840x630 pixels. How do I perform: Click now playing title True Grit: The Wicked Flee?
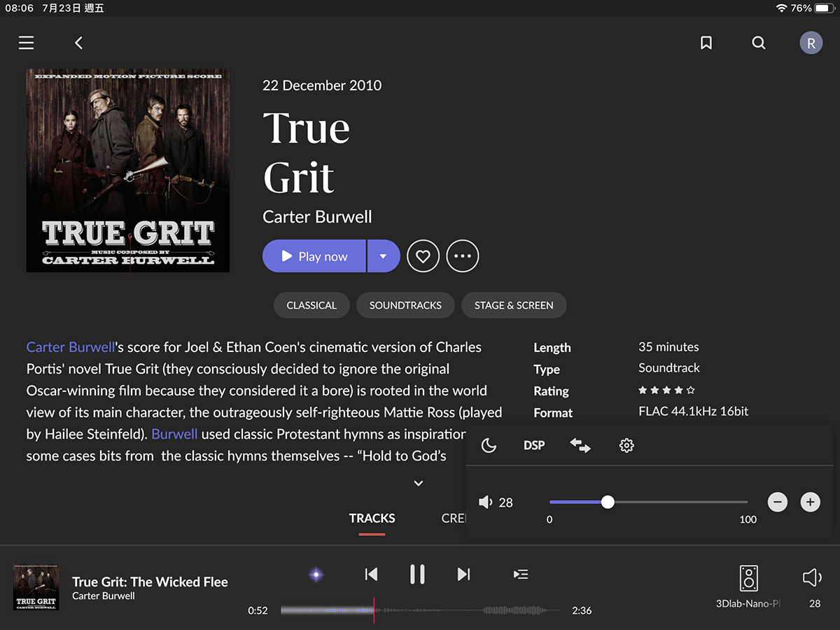click(150, 582)
